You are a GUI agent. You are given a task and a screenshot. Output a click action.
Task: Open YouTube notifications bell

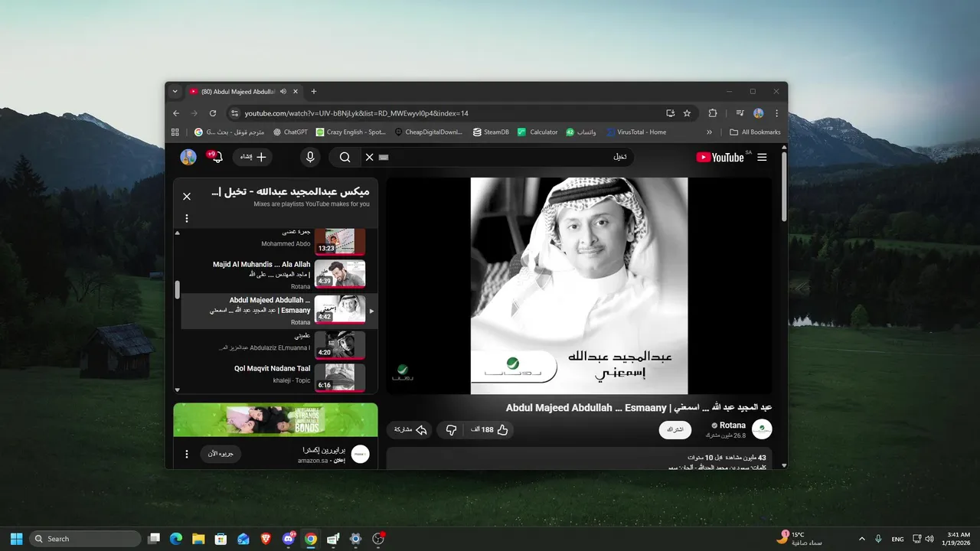point(217,157)
